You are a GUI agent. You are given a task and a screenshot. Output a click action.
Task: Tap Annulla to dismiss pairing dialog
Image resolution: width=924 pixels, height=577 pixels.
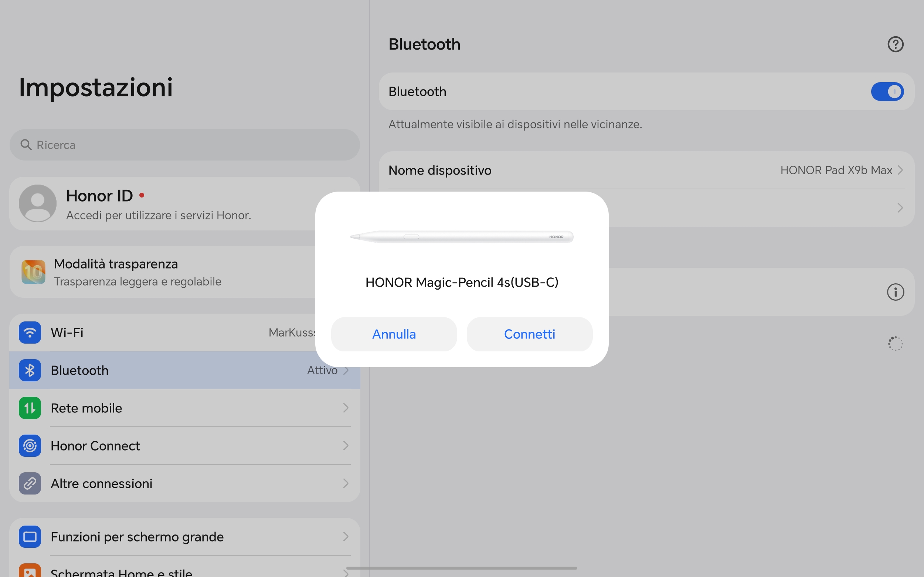[x=394, y=334]
